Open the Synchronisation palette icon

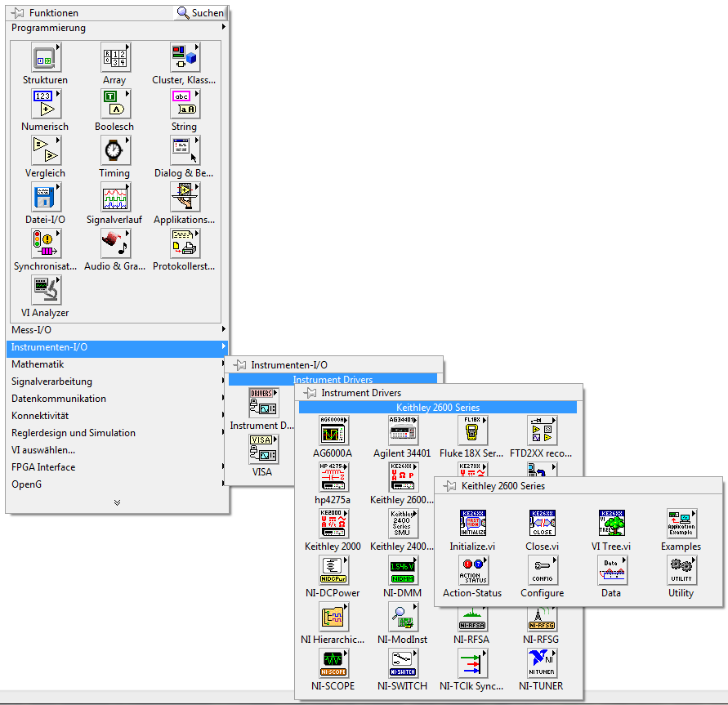pos(46,243)
